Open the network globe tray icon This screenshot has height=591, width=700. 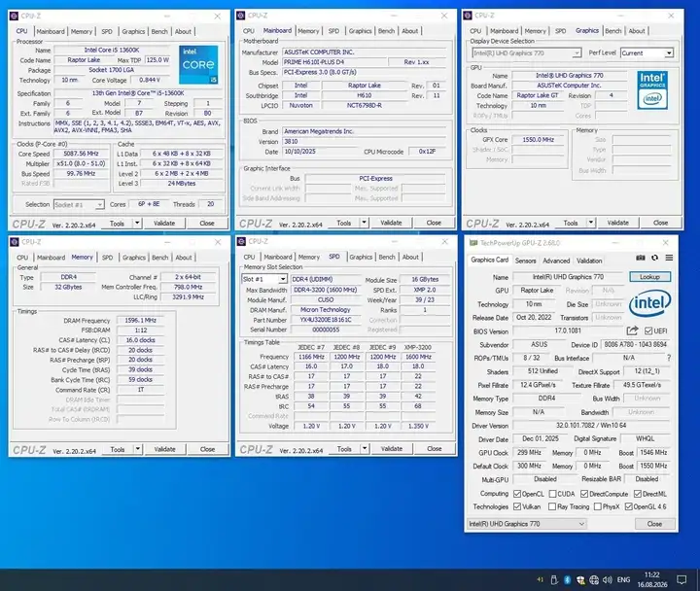coord(594,580)
